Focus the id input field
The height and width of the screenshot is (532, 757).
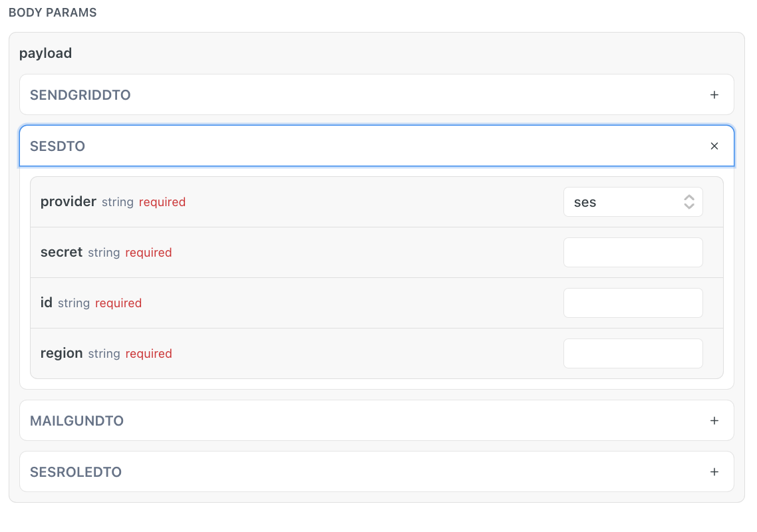(633, 303)
